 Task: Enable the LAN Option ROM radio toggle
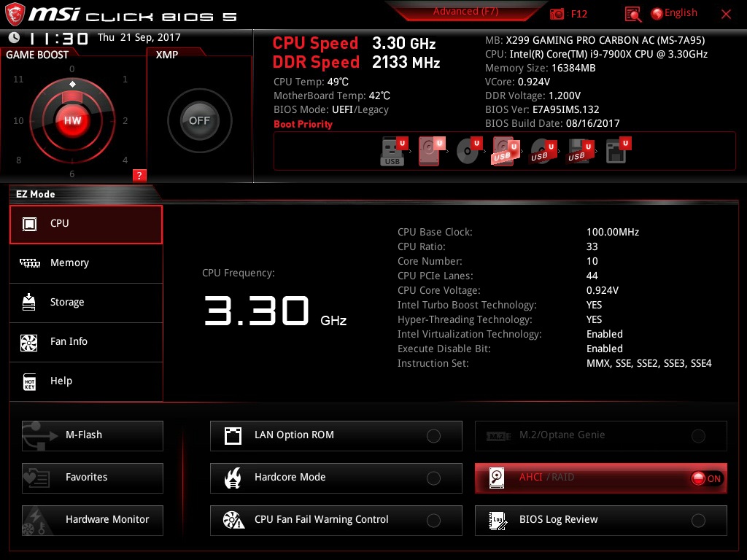click(433, 436)
